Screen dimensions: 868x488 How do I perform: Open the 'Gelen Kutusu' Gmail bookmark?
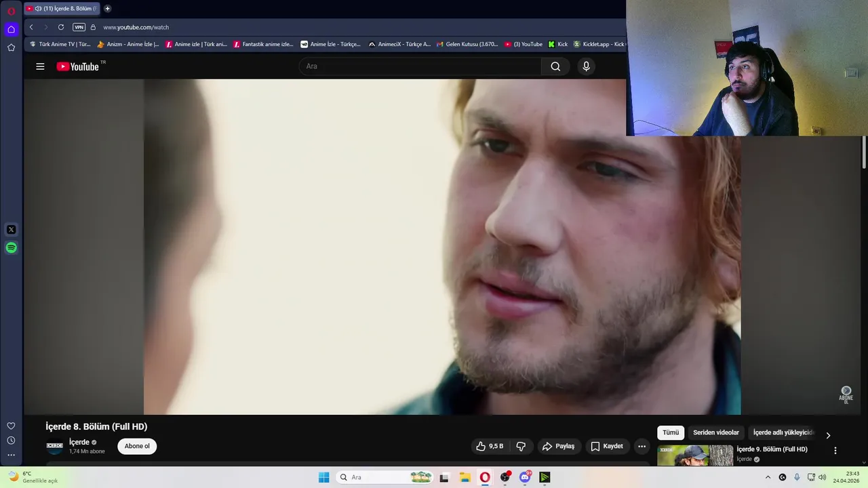[467, 44]
